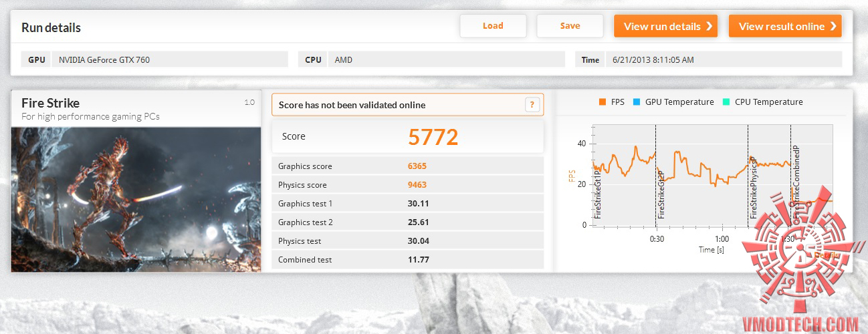
Task: Click the Fire Strike title heading
Action: (51, 103)
